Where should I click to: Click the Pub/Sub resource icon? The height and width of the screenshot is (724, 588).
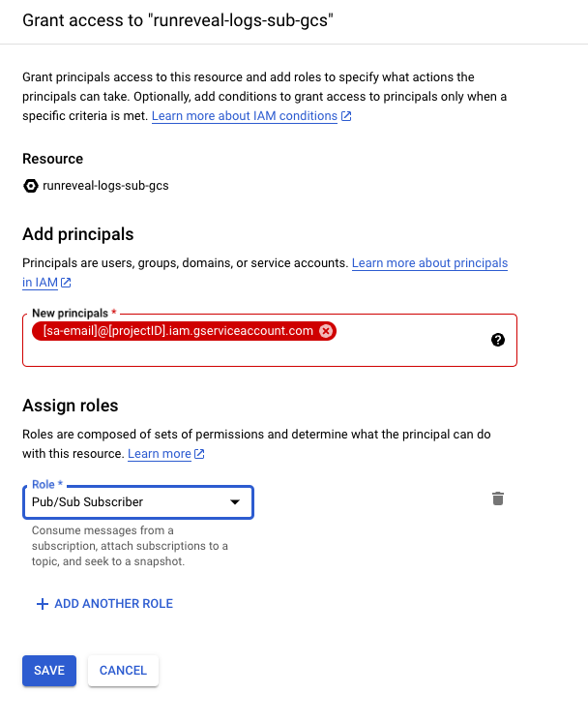point(31,185)
